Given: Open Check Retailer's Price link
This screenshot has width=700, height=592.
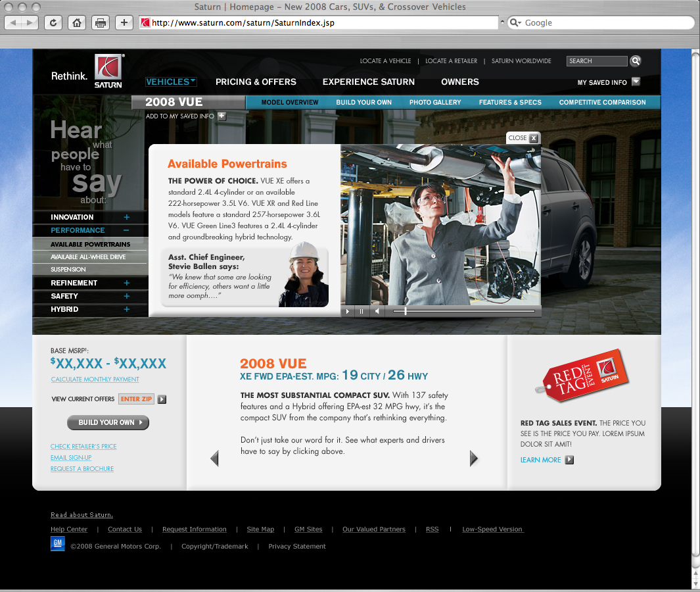Looking at the screenshot, I should (x=83, y=447).
